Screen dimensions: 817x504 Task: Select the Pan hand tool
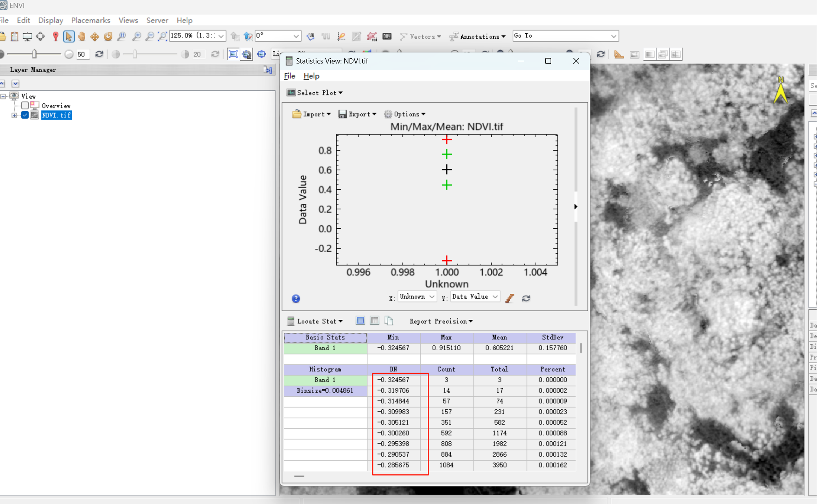click(82, 36)
